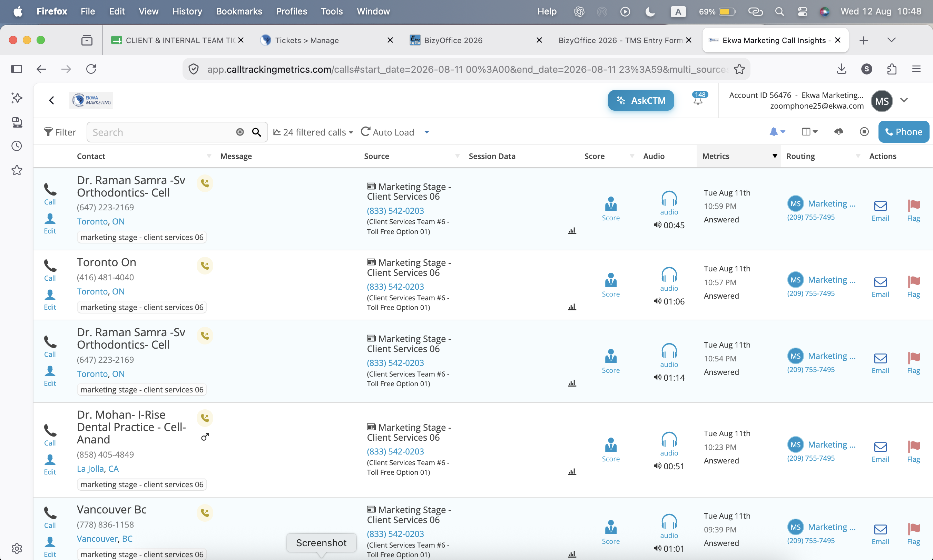The image size is (933, 560).
Task: Flag the 10:57 PM call
Action: [913, 287]
